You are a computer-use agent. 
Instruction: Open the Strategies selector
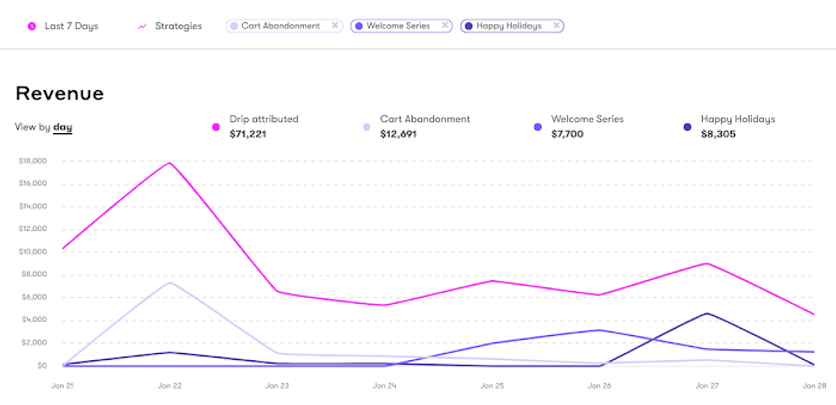pos(179,26)
